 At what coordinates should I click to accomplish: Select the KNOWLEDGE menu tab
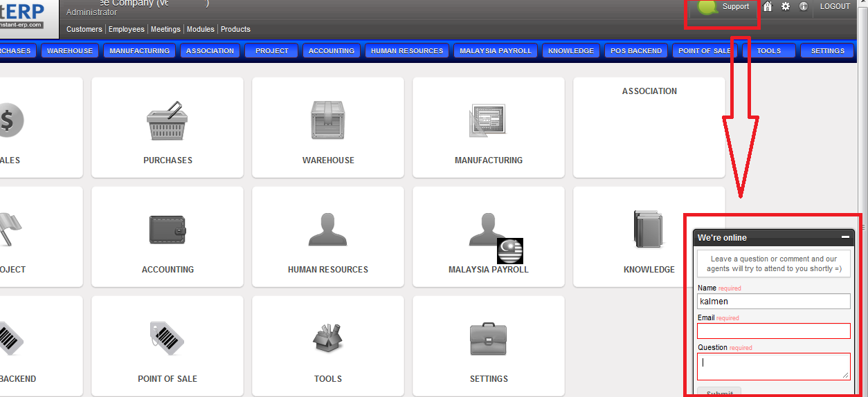tap(571, 50)
